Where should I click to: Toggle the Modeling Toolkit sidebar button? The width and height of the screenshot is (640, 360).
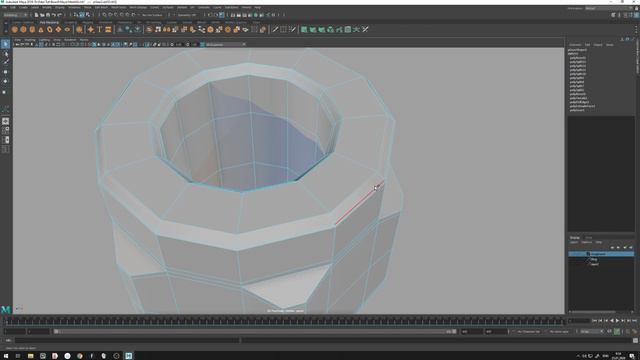coord(613,15)
